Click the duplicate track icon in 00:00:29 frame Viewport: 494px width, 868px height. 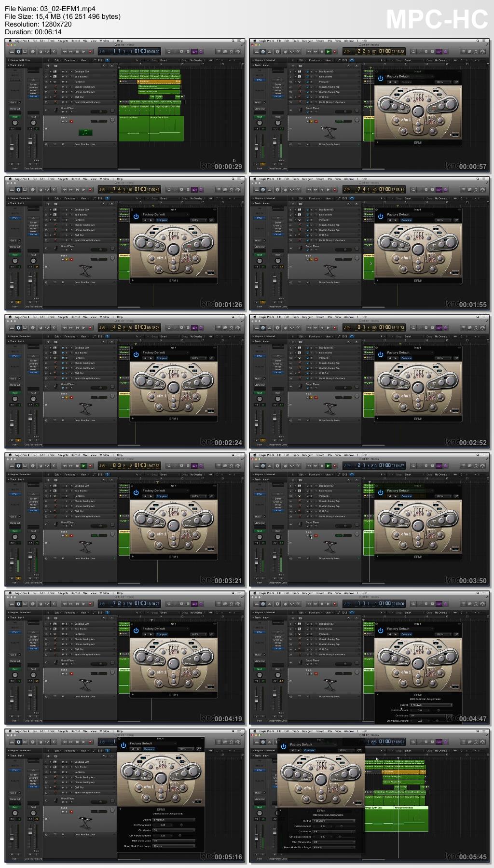(x=55, y=66)
